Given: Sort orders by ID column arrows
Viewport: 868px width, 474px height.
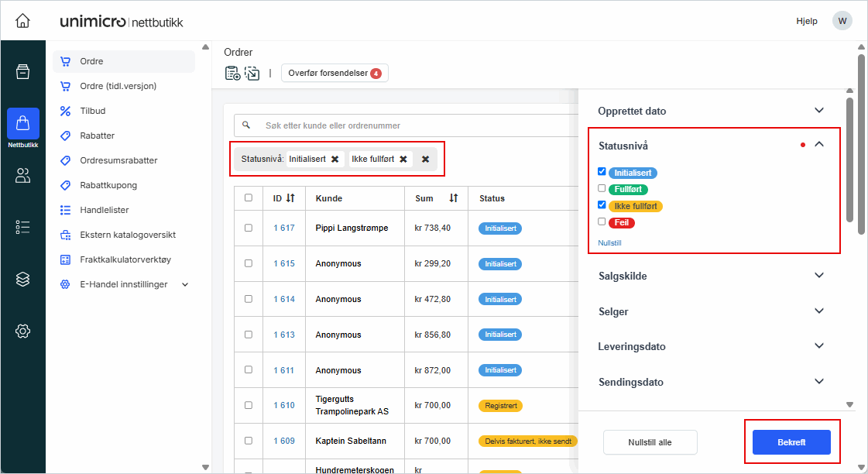Looking at the screenshot, I should point(290,198).
